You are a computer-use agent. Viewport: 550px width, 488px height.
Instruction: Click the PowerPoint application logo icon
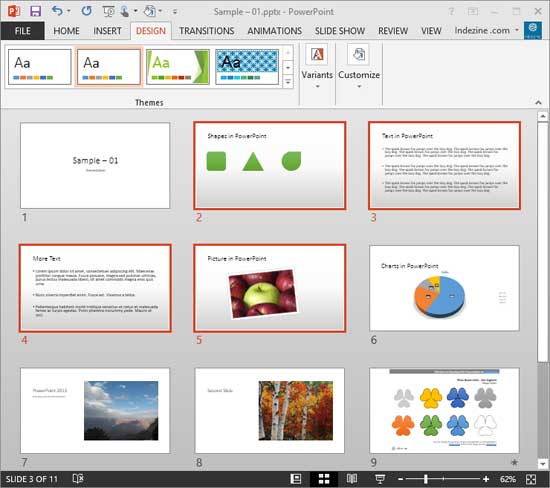pyautogui.click(x=14, y=11)
